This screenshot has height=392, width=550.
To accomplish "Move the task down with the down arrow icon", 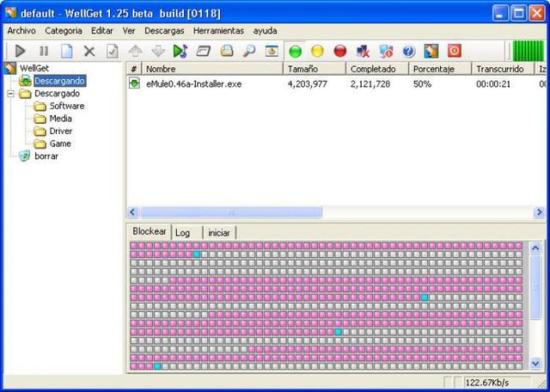I will pos(158,52).
